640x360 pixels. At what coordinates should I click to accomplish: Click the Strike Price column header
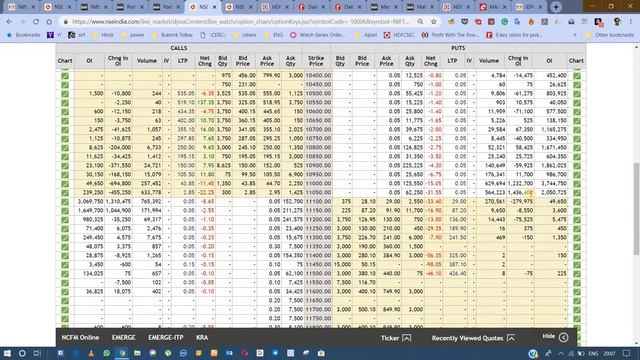316,61
